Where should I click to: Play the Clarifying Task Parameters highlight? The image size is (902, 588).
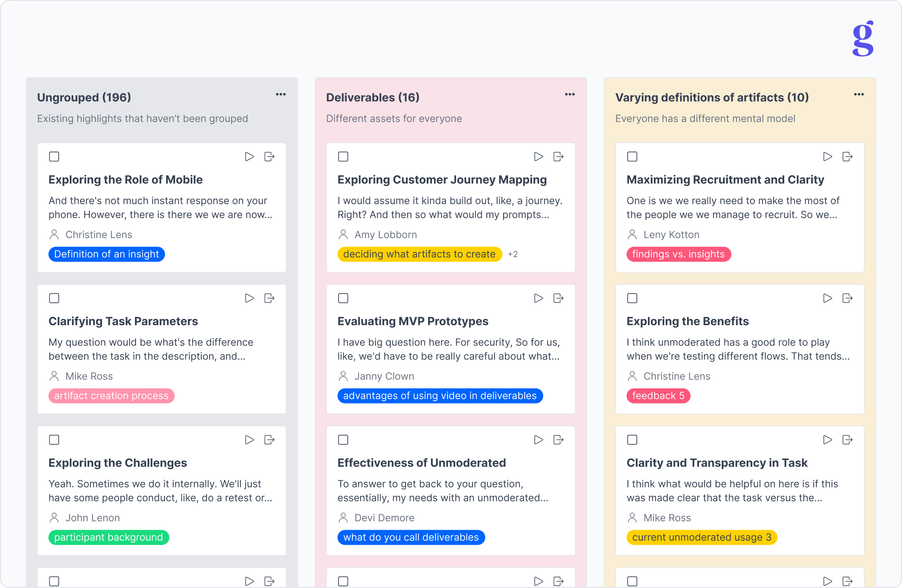(249, 298)
